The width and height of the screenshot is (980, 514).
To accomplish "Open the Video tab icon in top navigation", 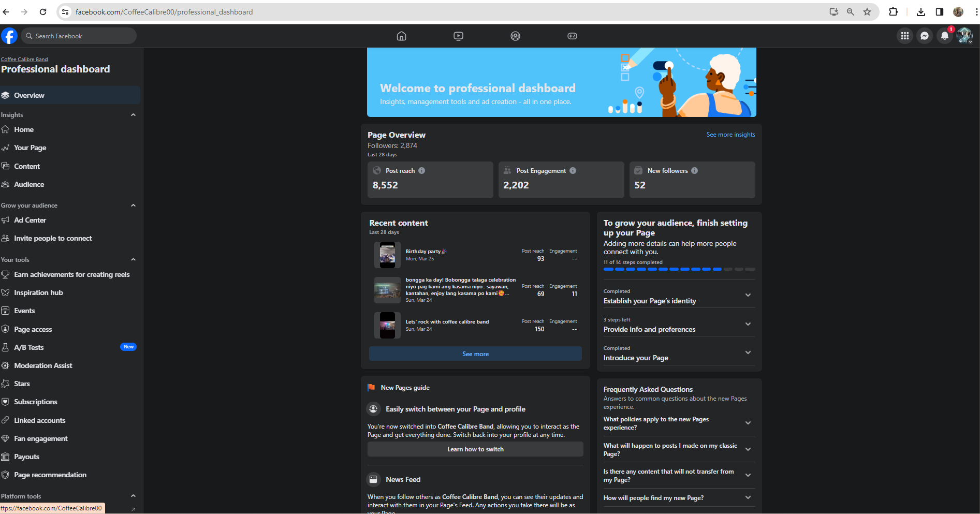I will coord(458,36).
